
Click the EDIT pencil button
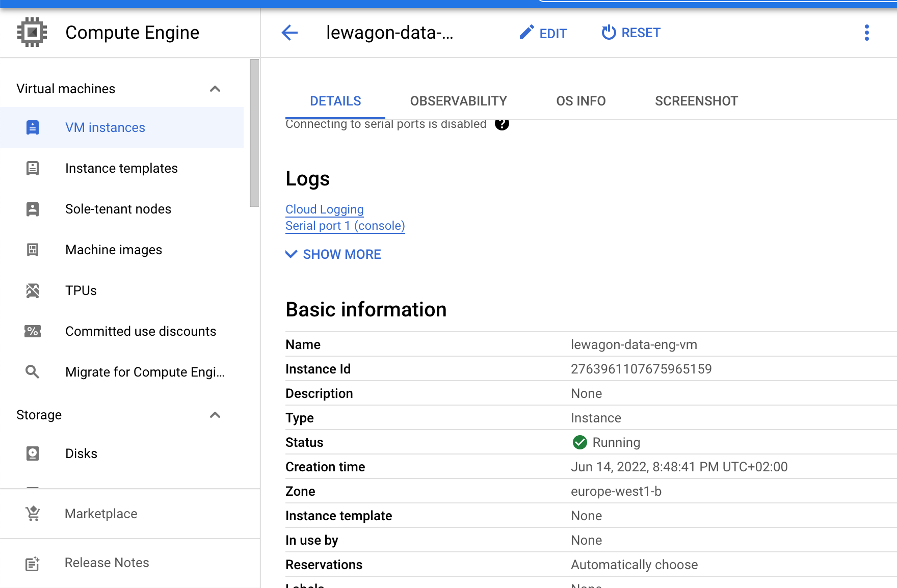click(543, 33)
